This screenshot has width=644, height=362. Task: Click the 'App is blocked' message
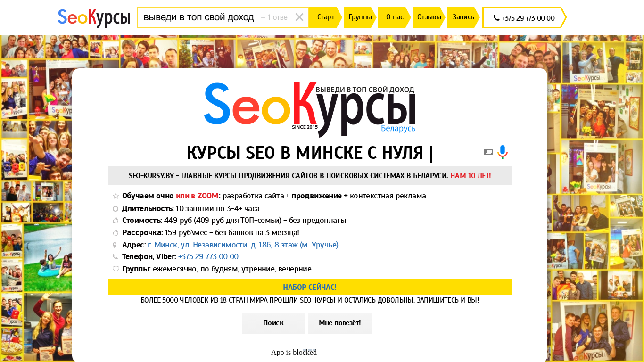(x=294, y=353)
